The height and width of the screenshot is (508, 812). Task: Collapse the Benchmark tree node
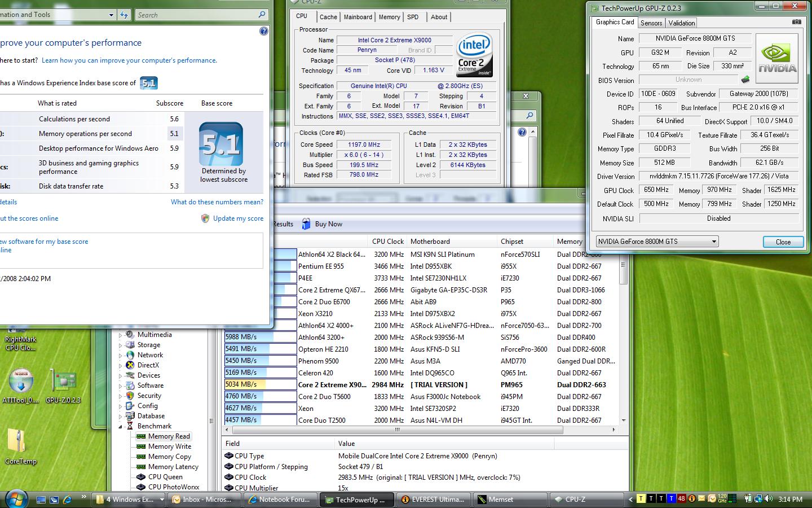click(x=120, y=427)
